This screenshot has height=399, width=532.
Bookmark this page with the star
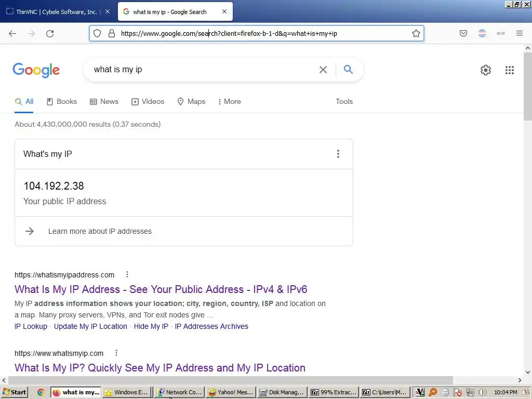(416, 33)
